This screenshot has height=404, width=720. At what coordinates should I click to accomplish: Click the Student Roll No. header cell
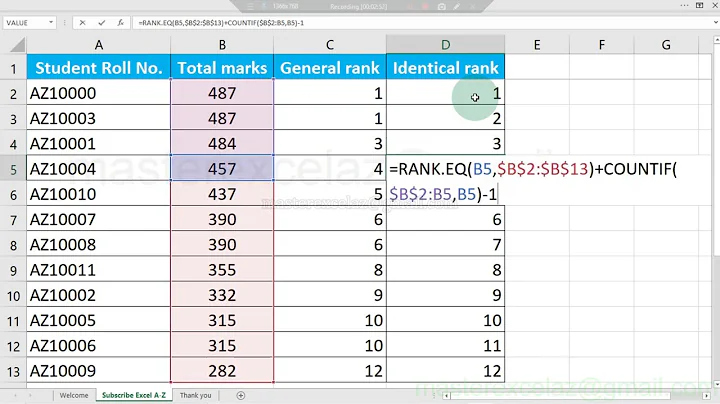pyautogui.click(x=98, y=67)
